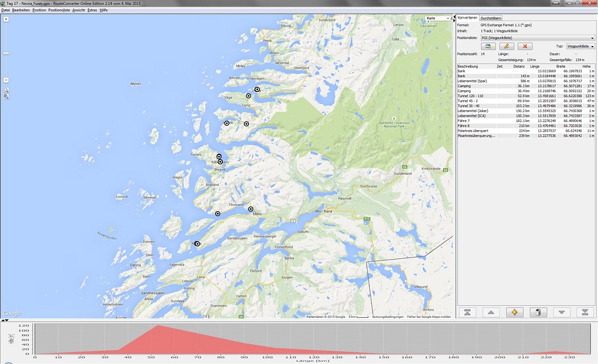
Task: Open the Bearbeiten menu
Action: click(21, 11)
